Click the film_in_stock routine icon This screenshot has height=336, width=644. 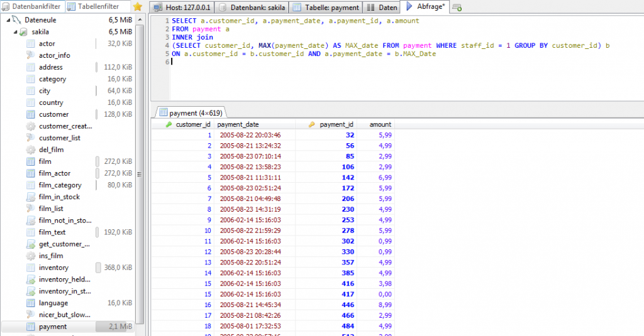[31, 197]
